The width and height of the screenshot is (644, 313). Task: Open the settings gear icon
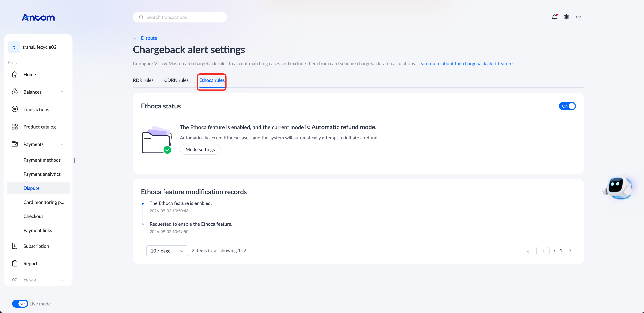pyautogui.click(x=579, y=17)
